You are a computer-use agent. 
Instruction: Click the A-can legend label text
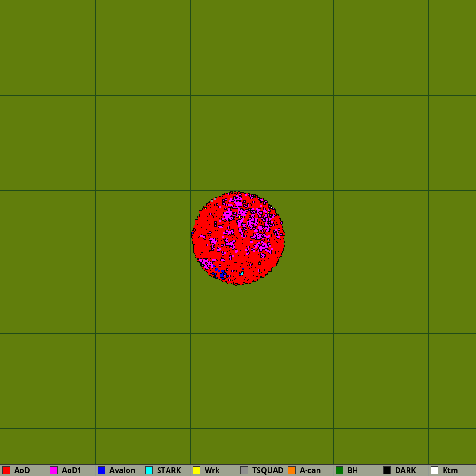[x=310, y=470]
